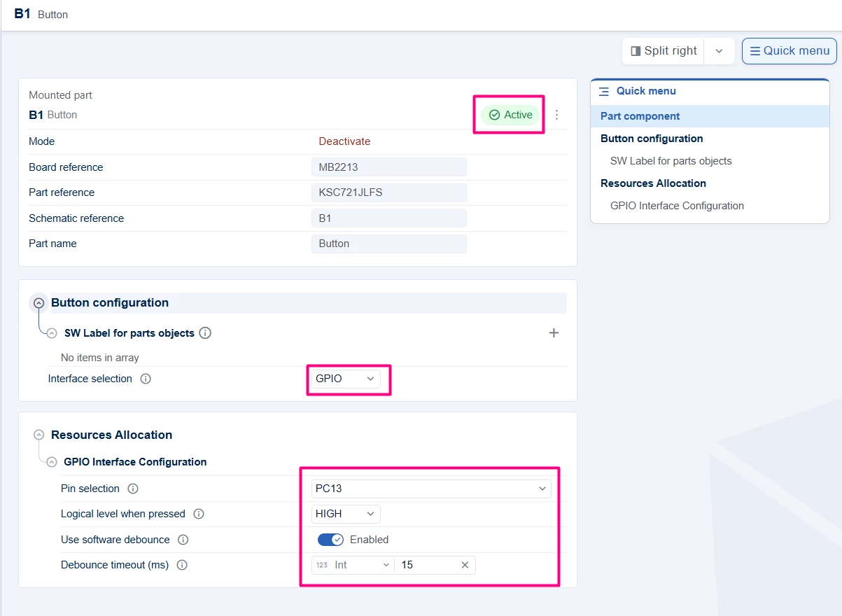842x616 pixels.
Task: Open the three-dot options menu beside Active
Action: (557, 115)
